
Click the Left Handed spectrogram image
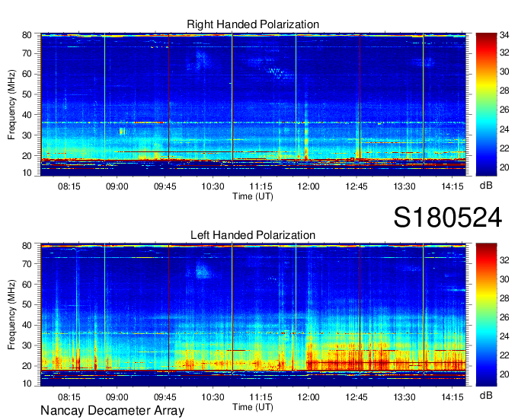[x=253, y=315]
